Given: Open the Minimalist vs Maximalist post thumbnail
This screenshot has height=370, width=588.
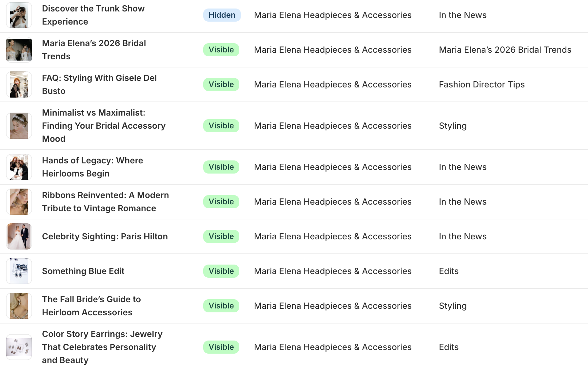Looking at the screenshot, I should (19, 126).
